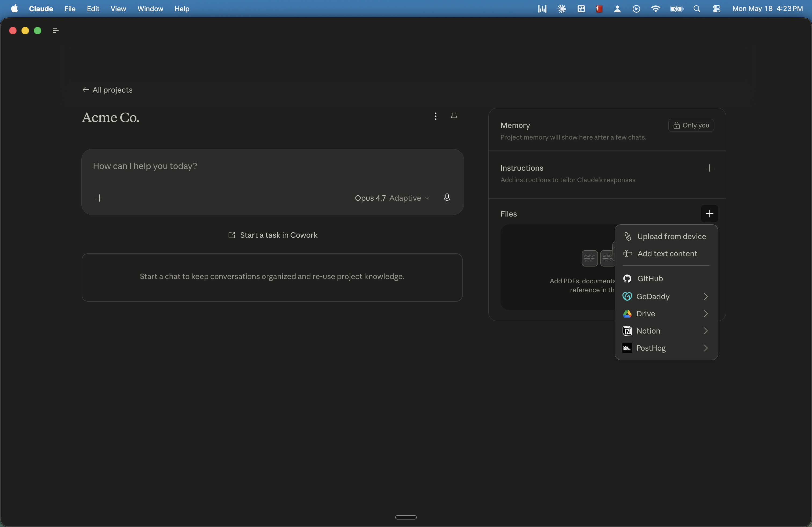Open Control Center in the menu bar

[716, 9]
